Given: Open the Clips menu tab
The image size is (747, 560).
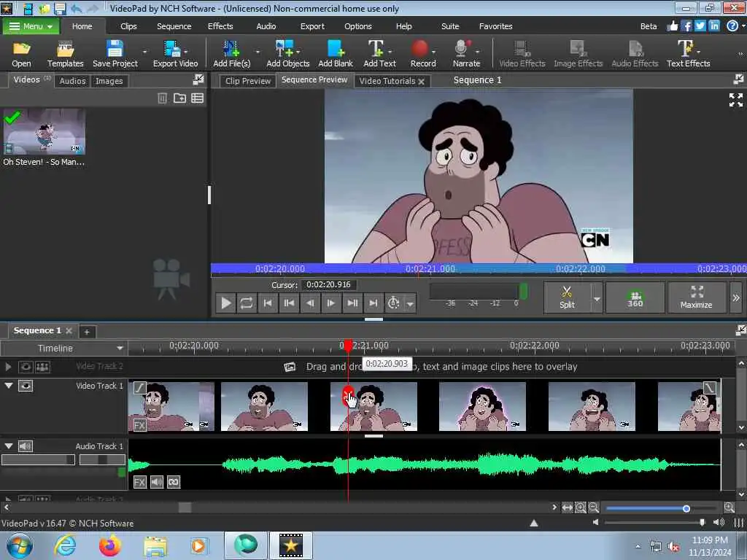Looking at the screenshot, I should [x=128, y=26].
